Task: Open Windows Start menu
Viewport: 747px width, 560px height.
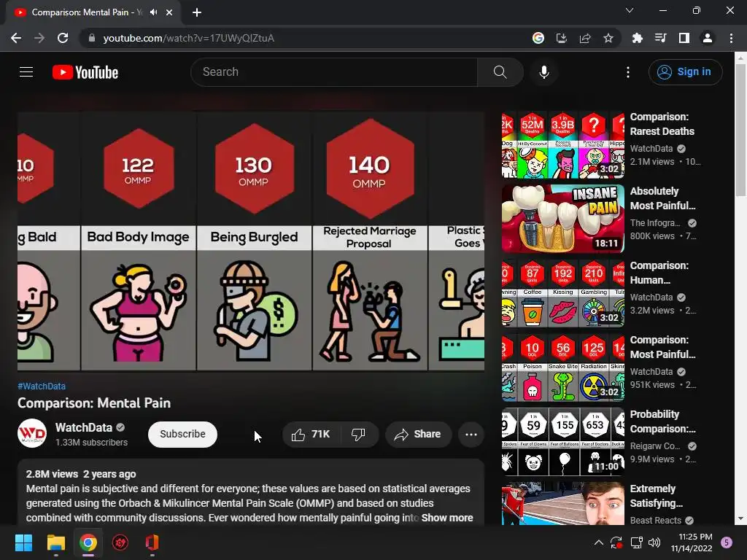Action: 23,542
